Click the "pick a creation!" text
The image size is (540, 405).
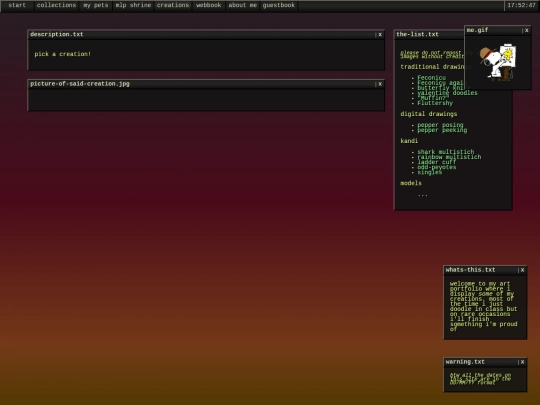62,54
